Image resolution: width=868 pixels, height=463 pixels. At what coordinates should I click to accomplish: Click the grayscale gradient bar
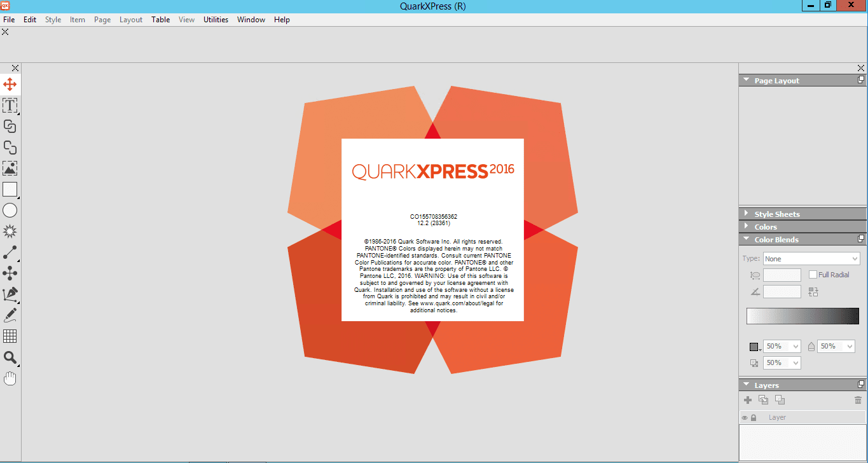tap(803, 316)
